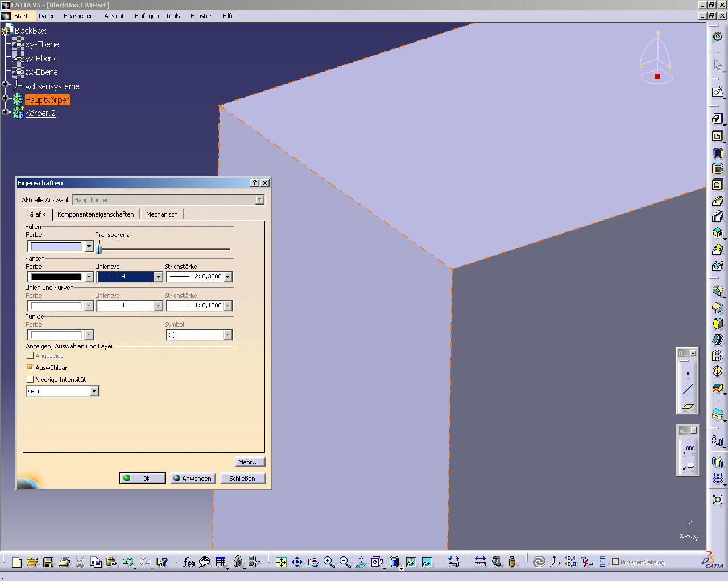
Task: Click the Save diskette icon
Action: 48,562
